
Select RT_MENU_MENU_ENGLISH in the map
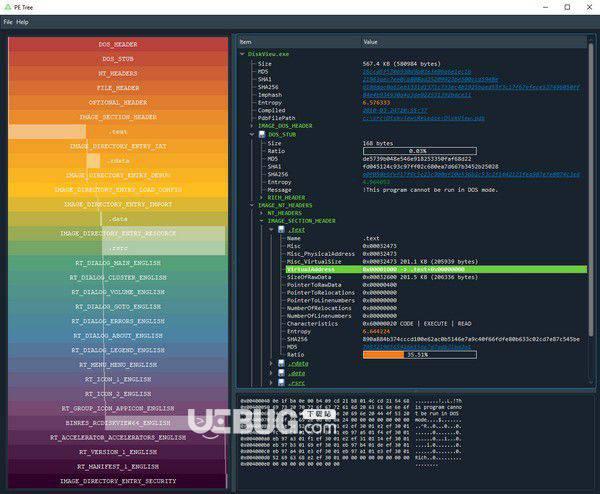tap(118, 365)
